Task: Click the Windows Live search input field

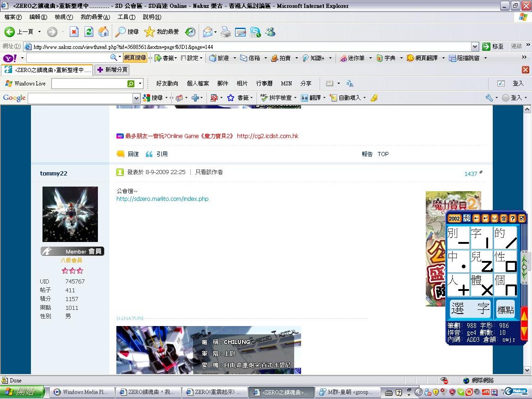Action: (x=89, y=84)
